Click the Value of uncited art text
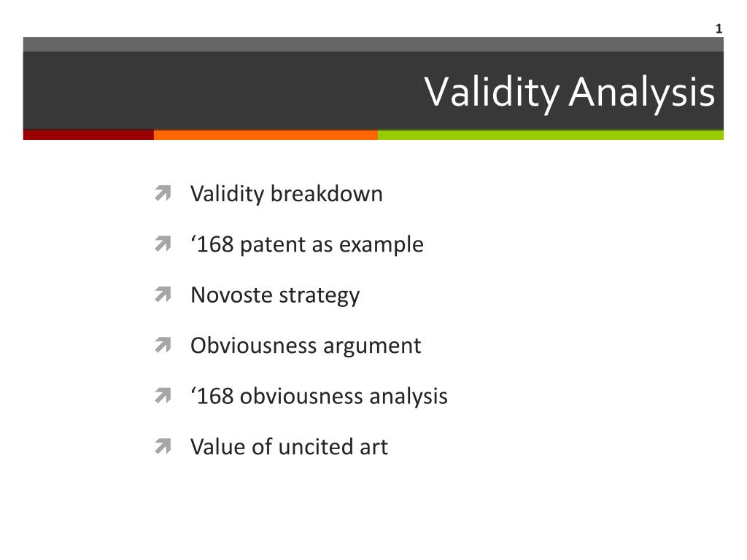Screen dimensions: 747x560 coord(289,447)
